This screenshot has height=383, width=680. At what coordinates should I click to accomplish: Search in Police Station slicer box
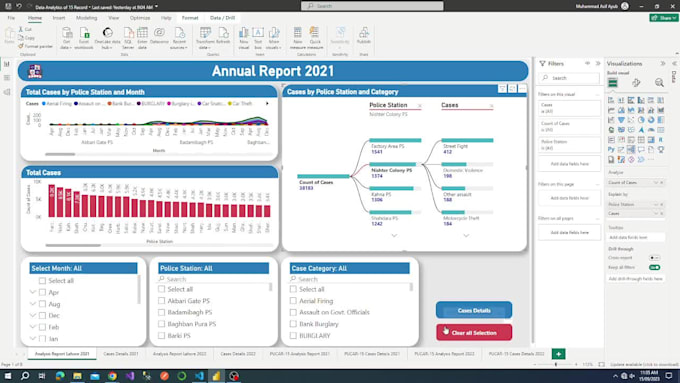(x=213, y=279)
